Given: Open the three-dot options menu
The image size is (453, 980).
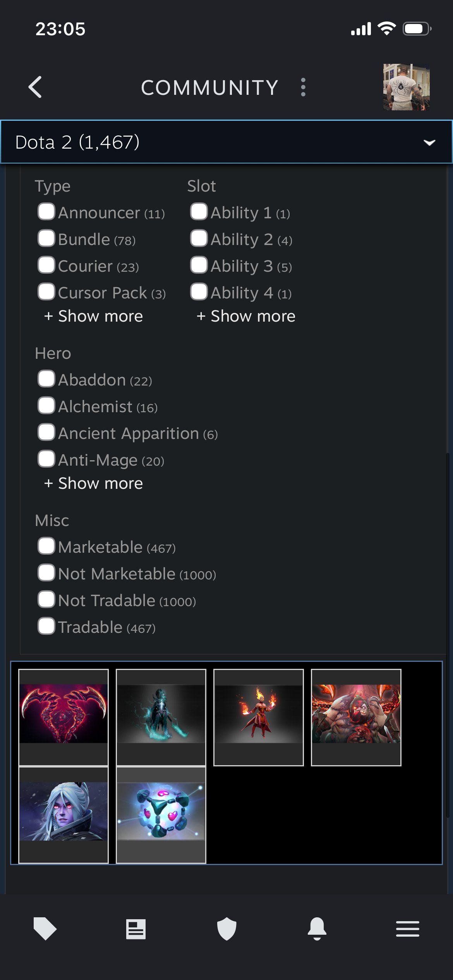Looking at the screenshot, I should (303, 87).
